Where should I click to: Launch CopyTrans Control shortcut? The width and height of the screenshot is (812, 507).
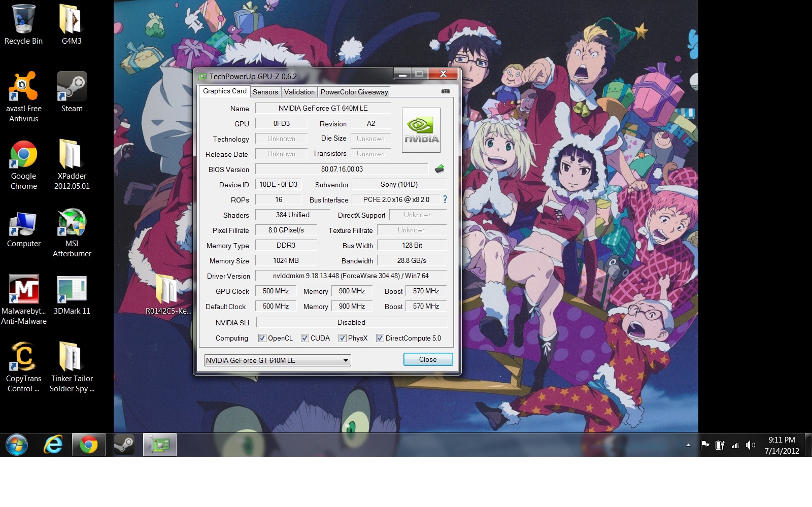click(x=23, y=367)
